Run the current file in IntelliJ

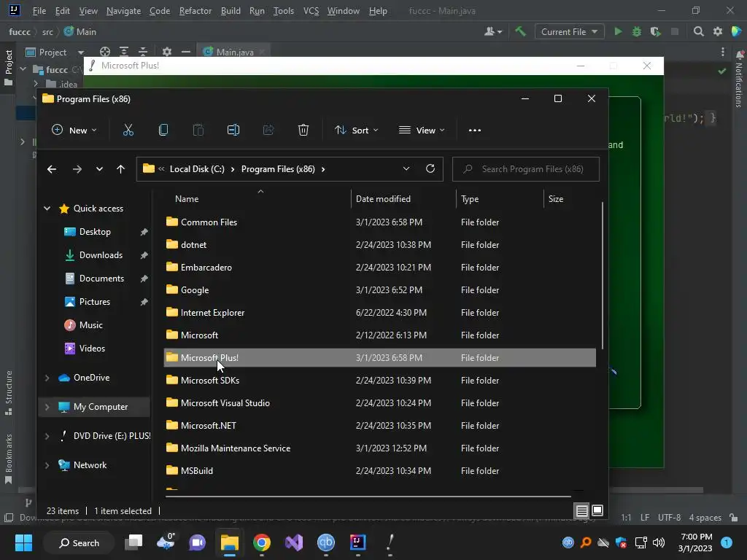[x=618, y=31]
